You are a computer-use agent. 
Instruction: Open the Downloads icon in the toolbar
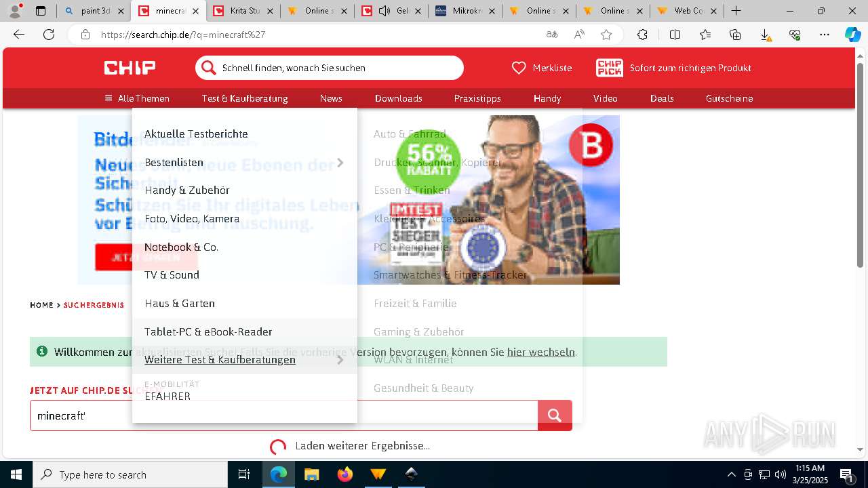pyautogui.click(x=765, y=35)
